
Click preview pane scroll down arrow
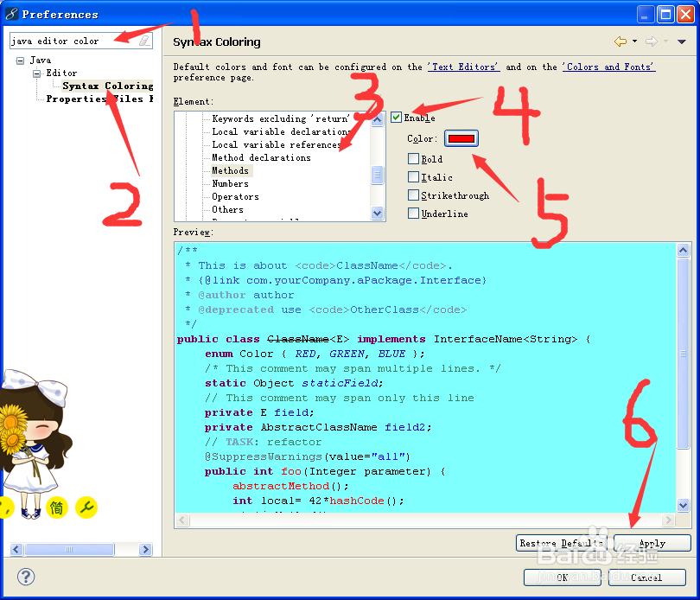683,505
